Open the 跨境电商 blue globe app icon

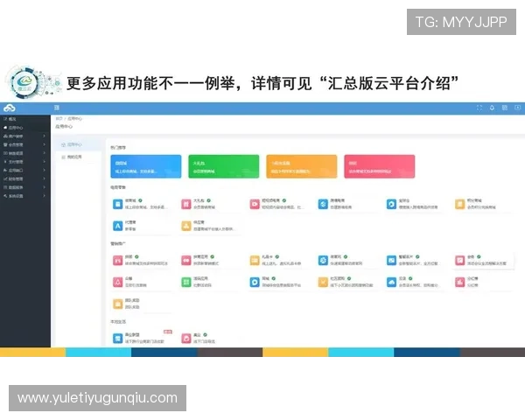(323, 204)
